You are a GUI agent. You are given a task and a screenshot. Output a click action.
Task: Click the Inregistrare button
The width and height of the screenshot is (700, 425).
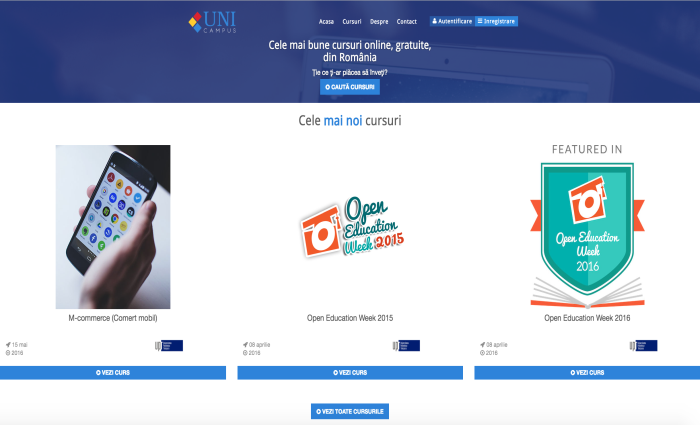coord(496,21)
